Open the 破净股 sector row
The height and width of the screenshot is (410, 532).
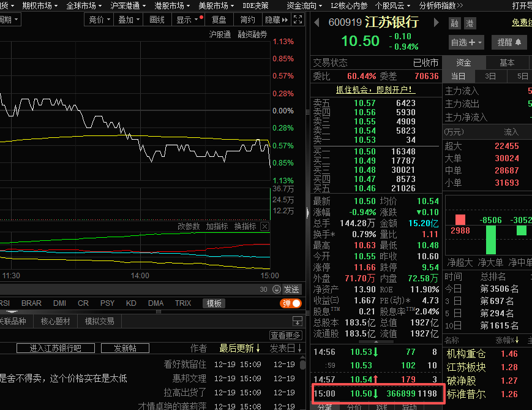click(x=461, y=381)
